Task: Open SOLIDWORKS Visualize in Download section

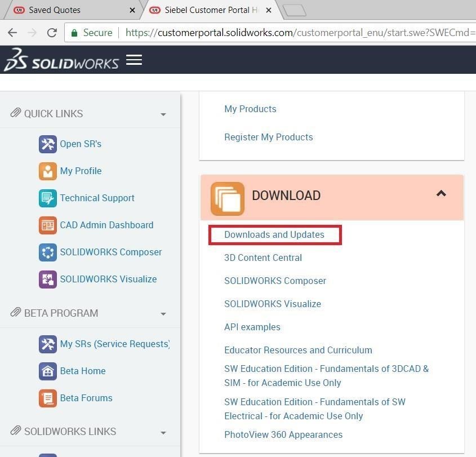Action: click(x=273, y=304)
